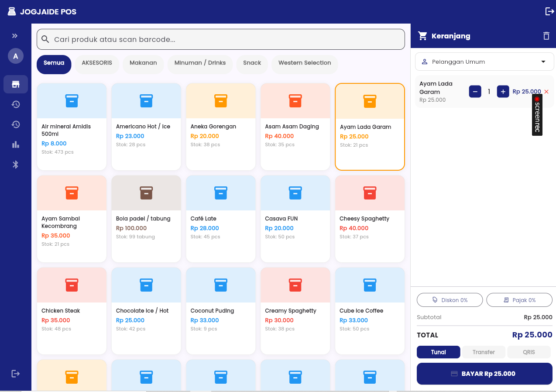The height and width of the screenshot is (392, 556).
Task: Add Ayam Sambal Kecombrang product
Action: (72, 219)
